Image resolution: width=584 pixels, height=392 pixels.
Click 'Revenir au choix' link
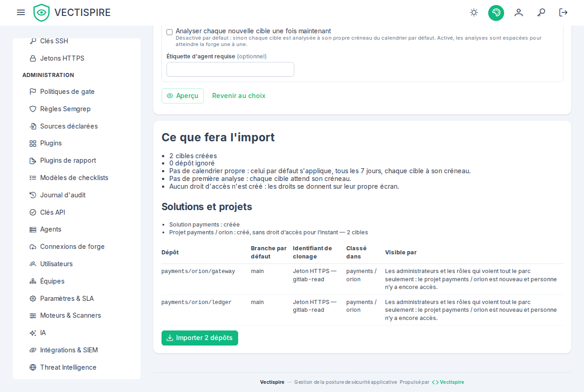tap(239, 96)
